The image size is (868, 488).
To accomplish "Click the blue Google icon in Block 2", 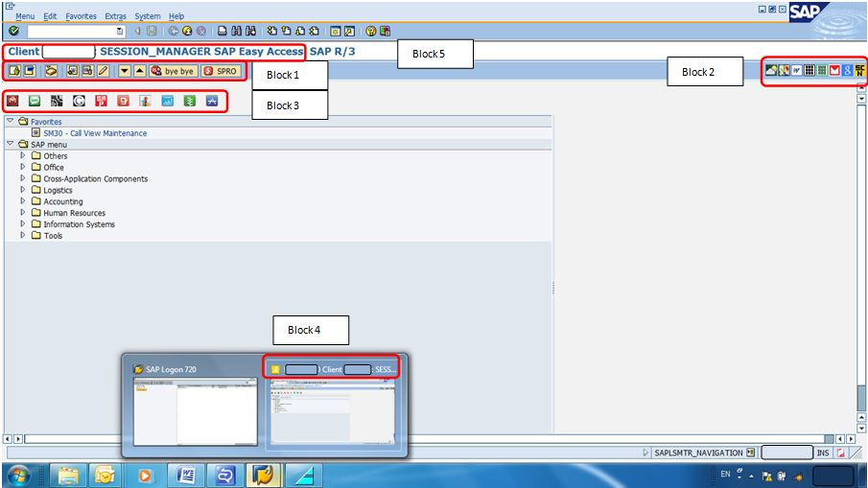I will click(847, 70).
